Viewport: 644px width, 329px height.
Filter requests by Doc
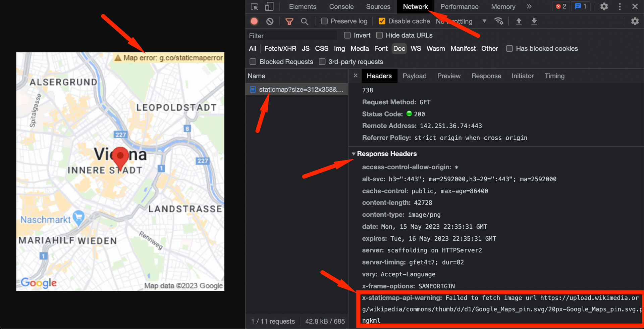[399, 49]
